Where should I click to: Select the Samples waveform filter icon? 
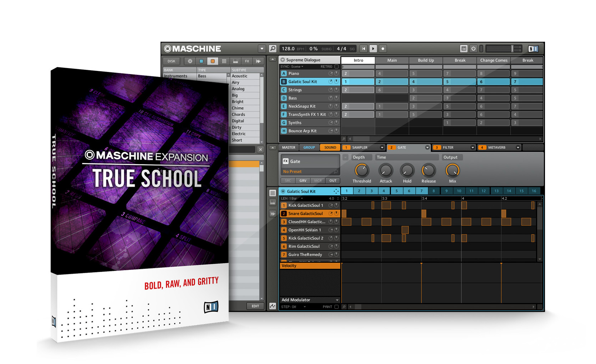click(x=258, y=61)
